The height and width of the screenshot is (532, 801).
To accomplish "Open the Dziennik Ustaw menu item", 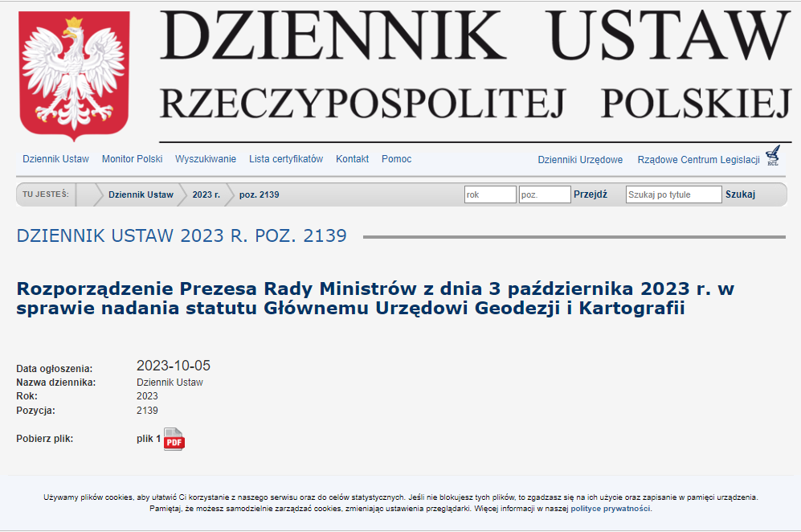I will 55,159.
